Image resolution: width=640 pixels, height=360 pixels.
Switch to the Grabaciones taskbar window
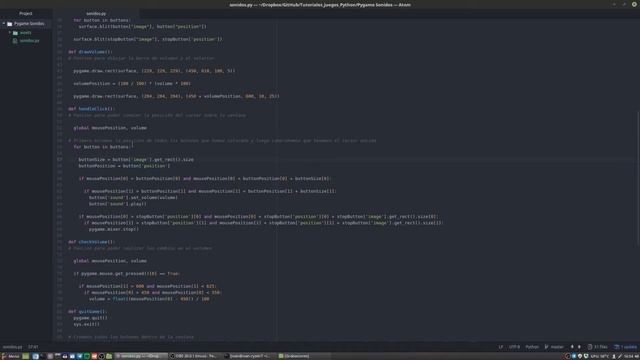click(304, 356)
